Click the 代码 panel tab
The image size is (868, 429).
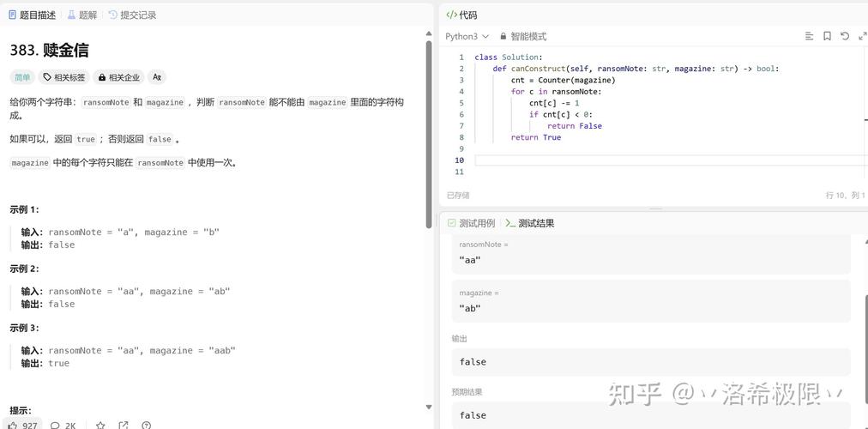click(x=461, y=15)
